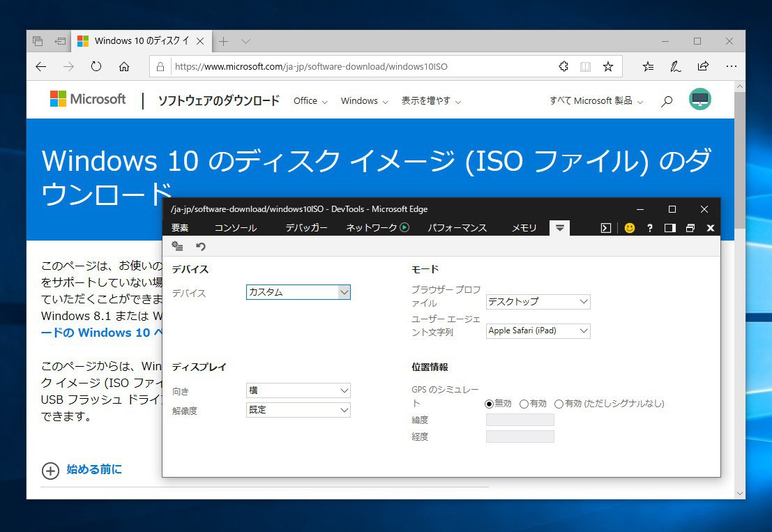Image resolution: width=772 pixels, height=532 pixels.
Task: Add page to favorites star icon
Action: [608, 67]
